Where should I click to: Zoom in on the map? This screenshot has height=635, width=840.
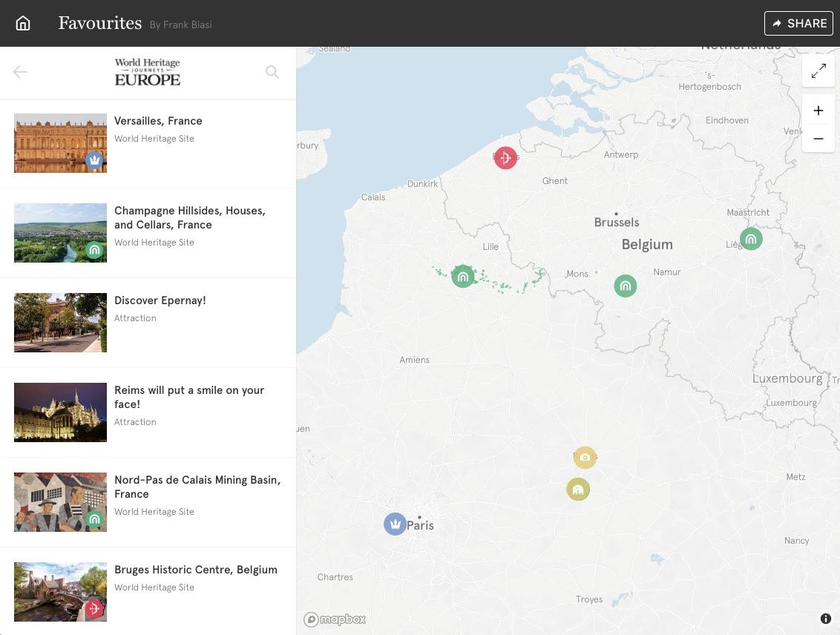click(818, 111)
